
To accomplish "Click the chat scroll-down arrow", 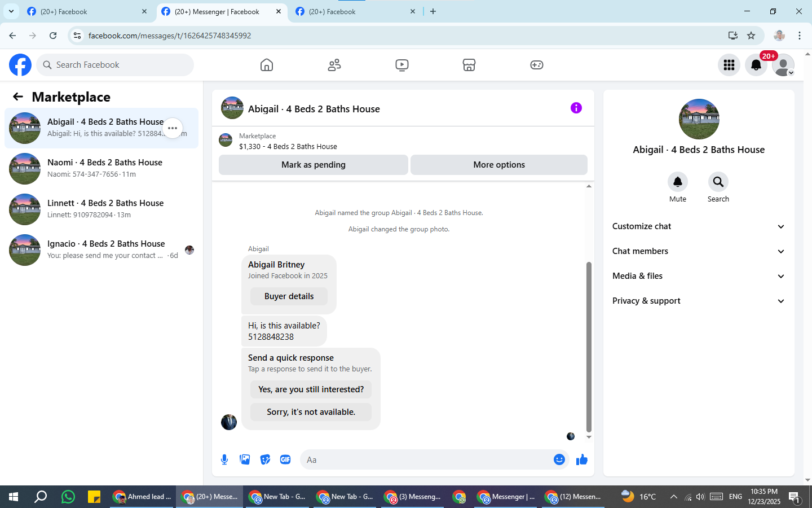I will point(589,437).
